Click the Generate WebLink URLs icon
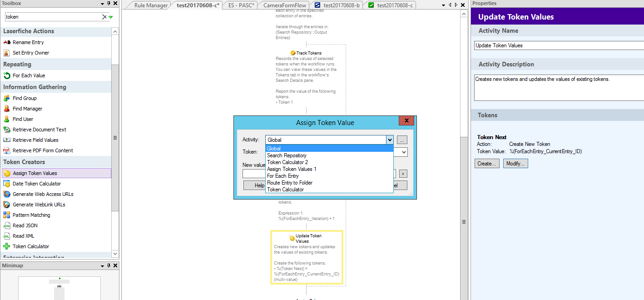 6,205
